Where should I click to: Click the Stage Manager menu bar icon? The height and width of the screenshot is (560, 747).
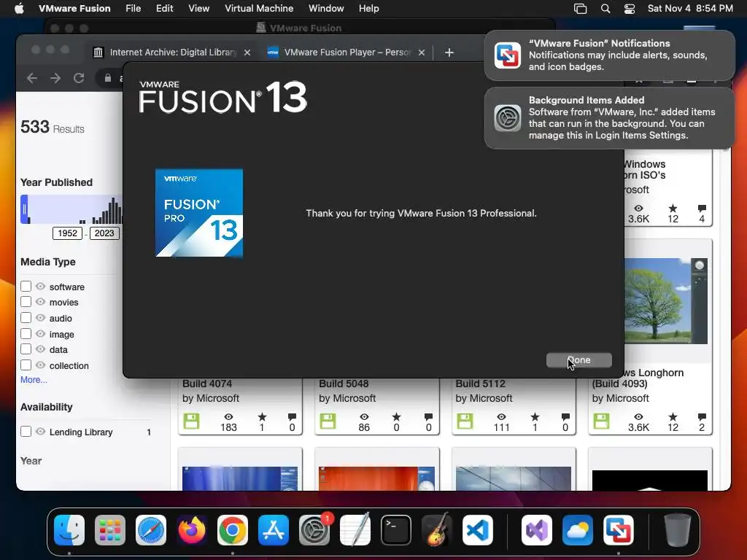[x=580, y=9]
